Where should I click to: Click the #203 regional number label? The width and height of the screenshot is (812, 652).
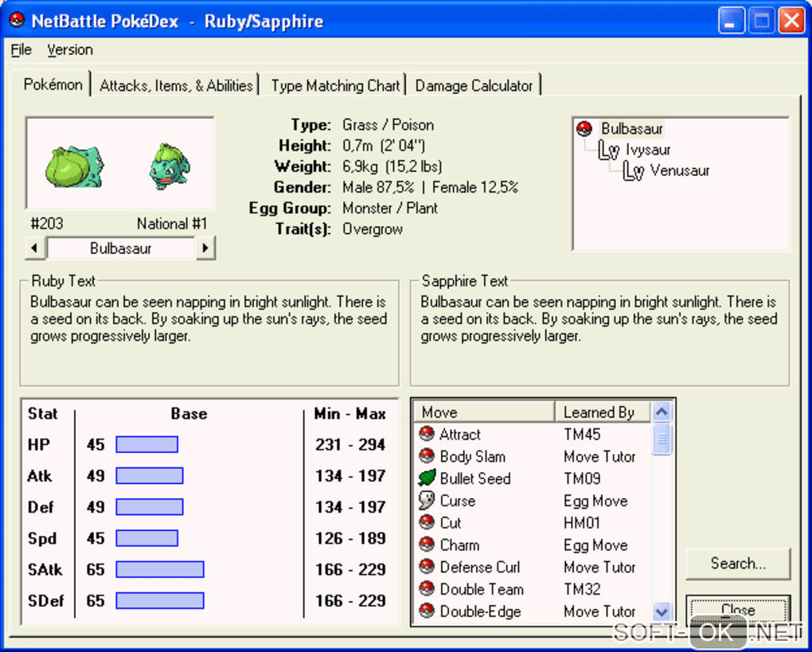coord(47,224)
